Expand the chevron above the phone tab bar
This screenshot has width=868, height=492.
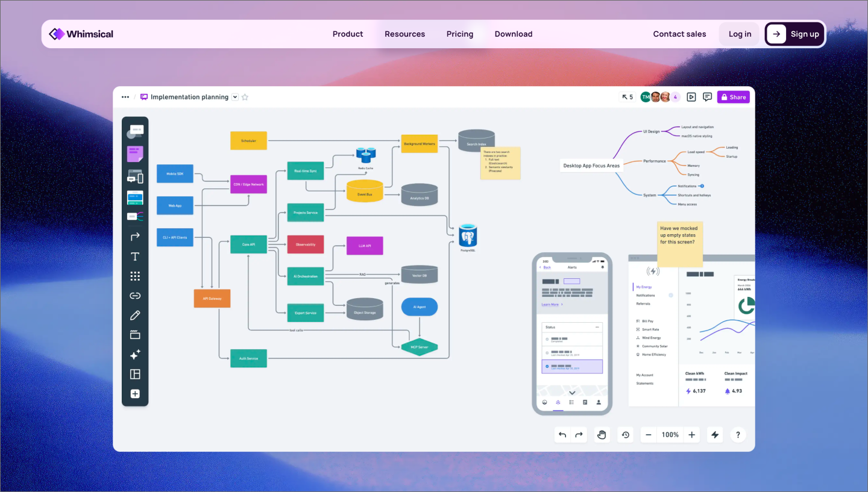[572, 392]
